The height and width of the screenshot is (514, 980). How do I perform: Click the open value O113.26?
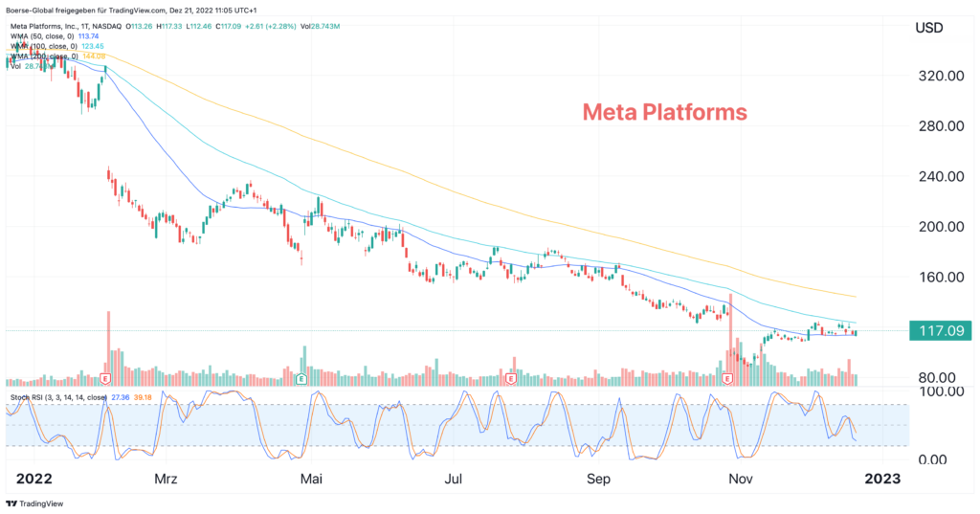point(140,26)
